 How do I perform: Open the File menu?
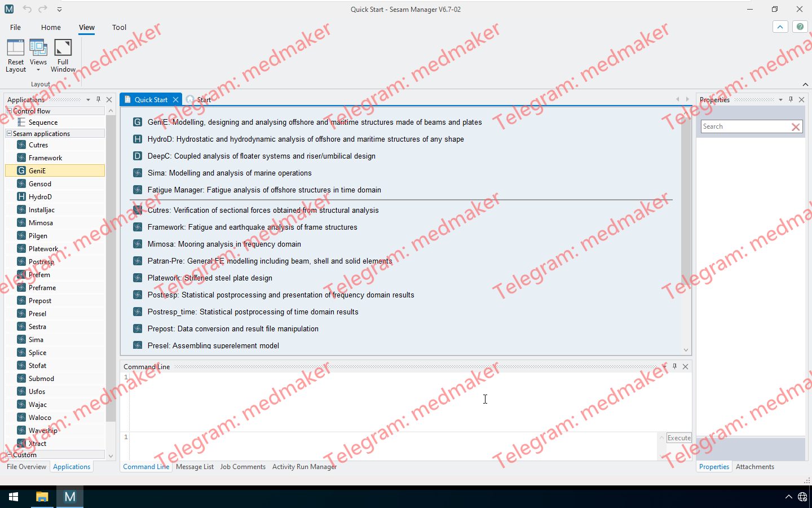click(15, 27)
